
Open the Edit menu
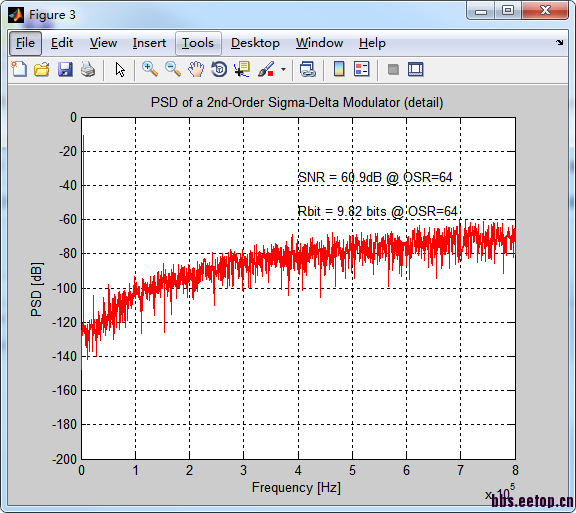pyautogui.click(x=62, y=43)
